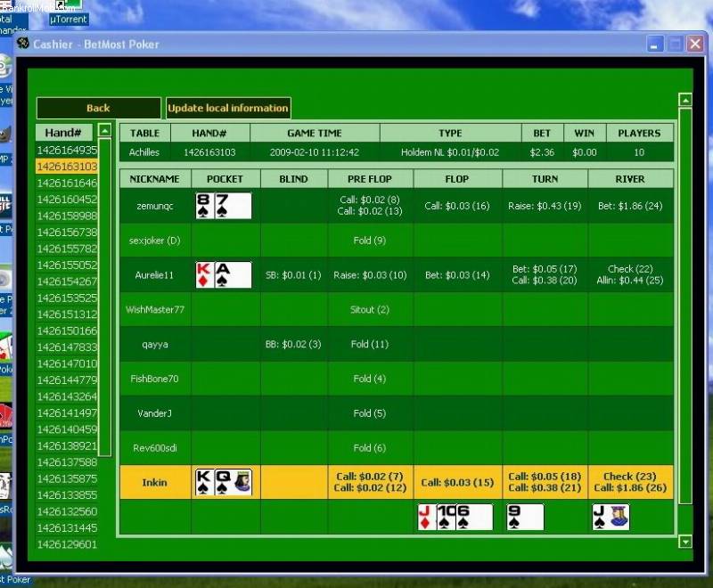The image size is (713, 588).
Task: Open hand 1426161646 from the list
Action: (67, 183)
